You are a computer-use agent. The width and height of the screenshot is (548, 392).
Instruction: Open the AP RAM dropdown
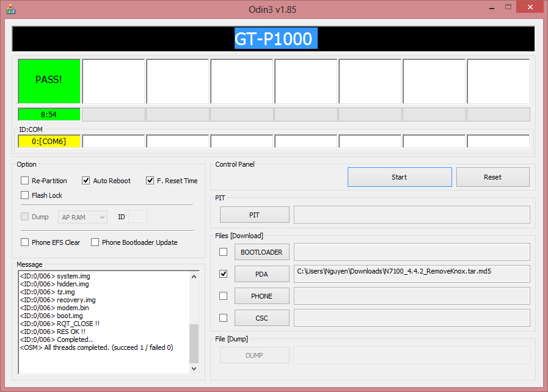coord(82,217)
